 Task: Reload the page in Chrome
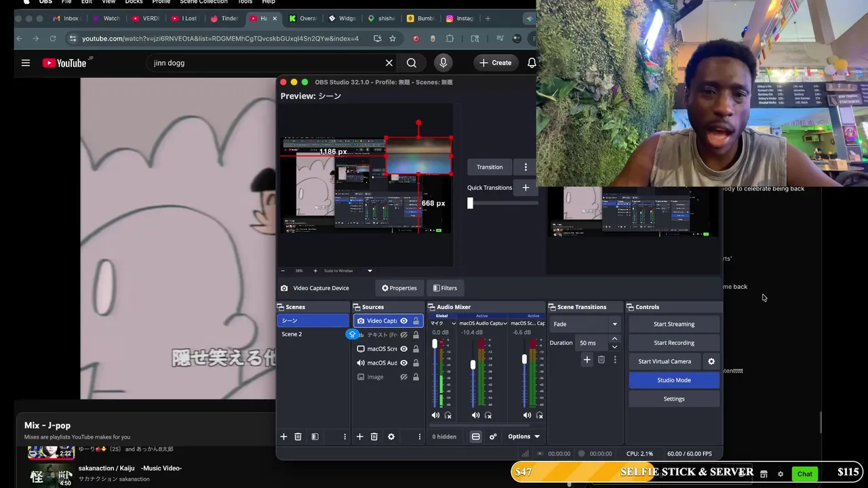tap(53, 39)
